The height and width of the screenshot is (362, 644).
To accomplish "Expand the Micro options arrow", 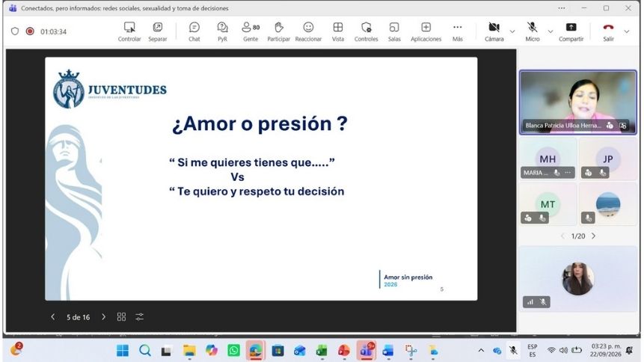I will 551,31.
